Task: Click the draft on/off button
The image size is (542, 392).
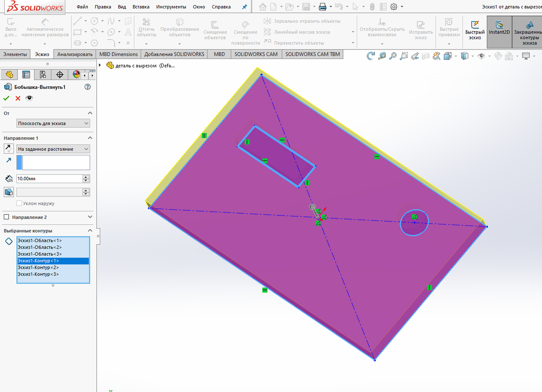Action: (8, 192)
